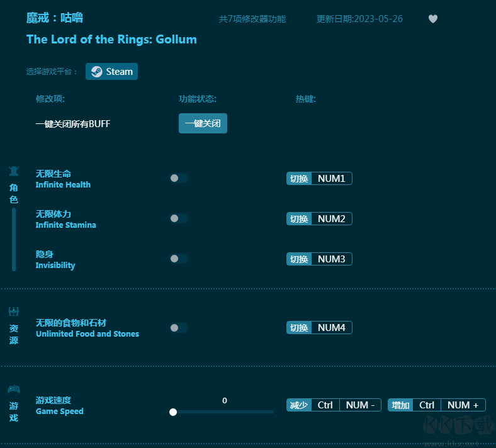Click the NUM + hotkey key
Screen dimensions: 496x448
(x=463, y=405)
